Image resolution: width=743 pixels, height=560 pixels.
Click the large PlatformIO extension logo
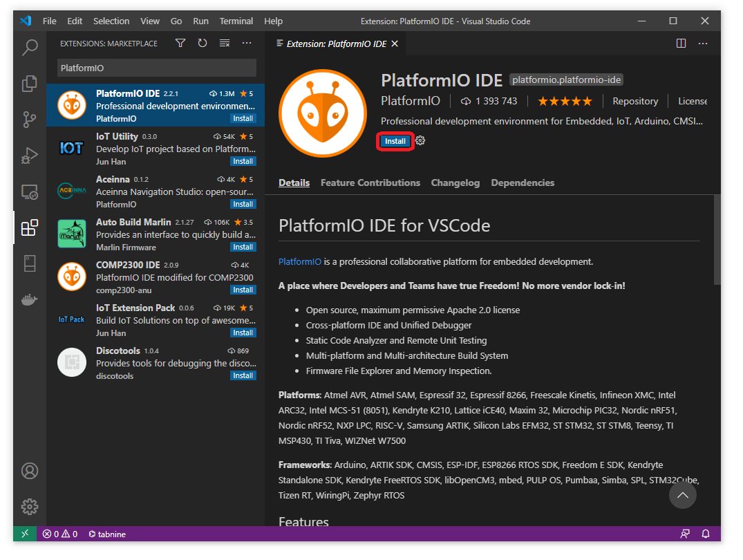tap(323, 113)
